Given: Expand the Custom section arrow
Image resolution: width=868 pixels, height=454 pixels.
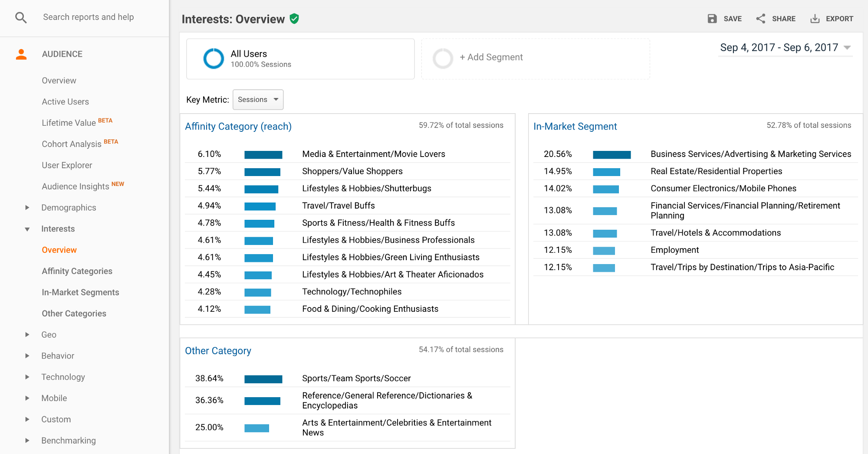Looking at the screenshot, I should coord(27,419).
